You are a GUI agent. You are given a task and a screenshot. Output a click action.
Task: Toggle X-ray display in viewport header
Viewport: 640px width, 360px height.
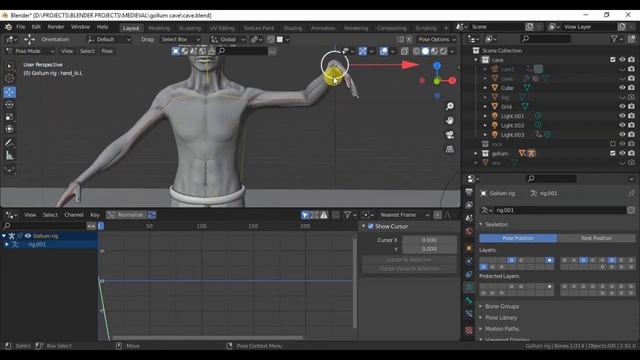(404, 51)
